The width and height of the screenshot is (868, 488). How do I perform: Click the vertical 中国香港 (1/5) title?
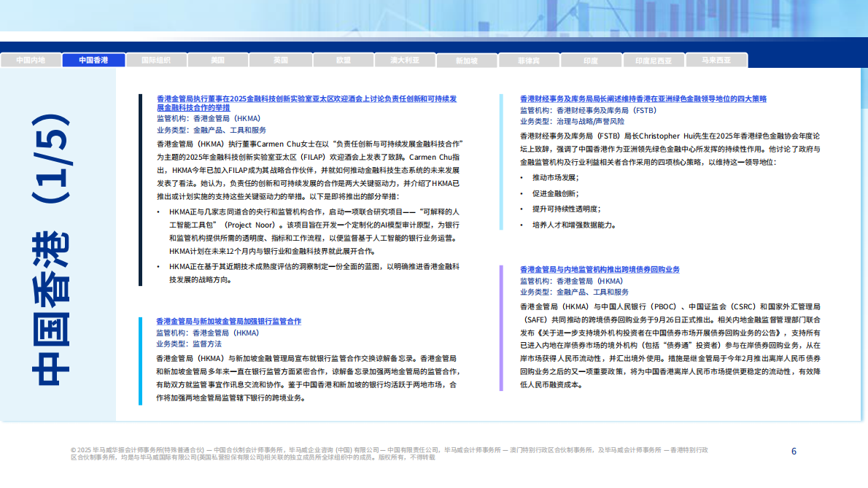point(55,248)
